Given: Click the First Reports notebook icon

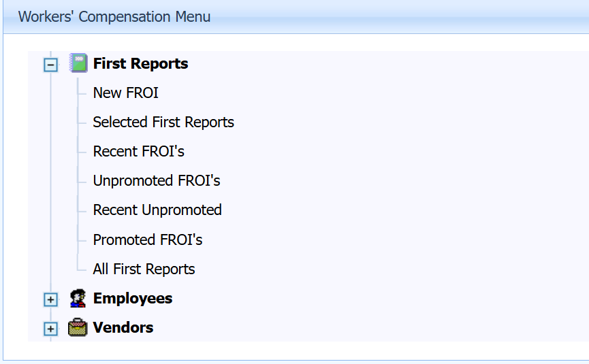Looking at the screenshot, I should click(x=78, y=64).
